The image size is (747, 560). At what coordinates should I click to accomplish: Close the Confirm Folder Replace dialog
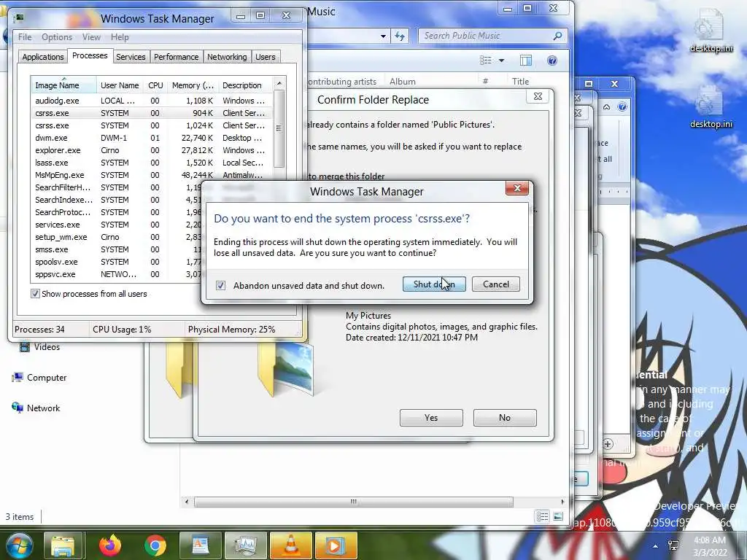pyautogui.click(x=538, y=96)
